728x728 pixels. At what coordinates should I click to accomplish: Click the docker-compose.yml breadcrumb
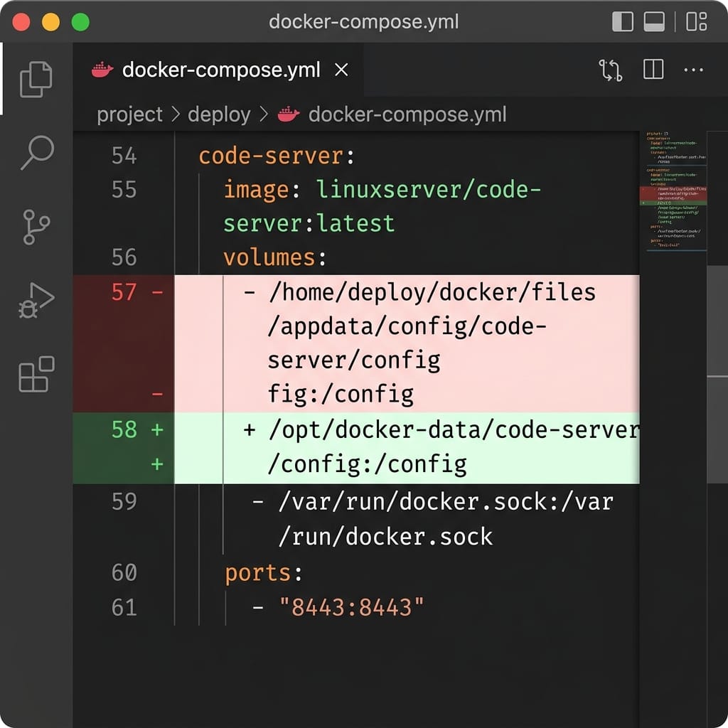(x=407, y=114)
